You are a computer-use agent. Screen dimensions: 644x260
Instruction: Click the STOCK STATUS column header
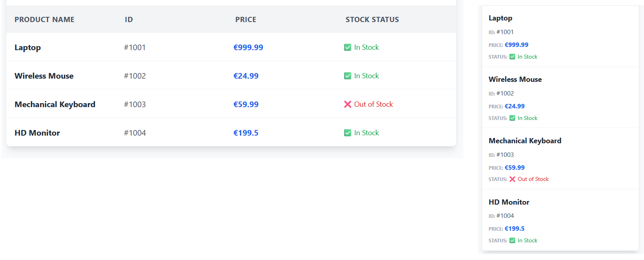(372, 20)
